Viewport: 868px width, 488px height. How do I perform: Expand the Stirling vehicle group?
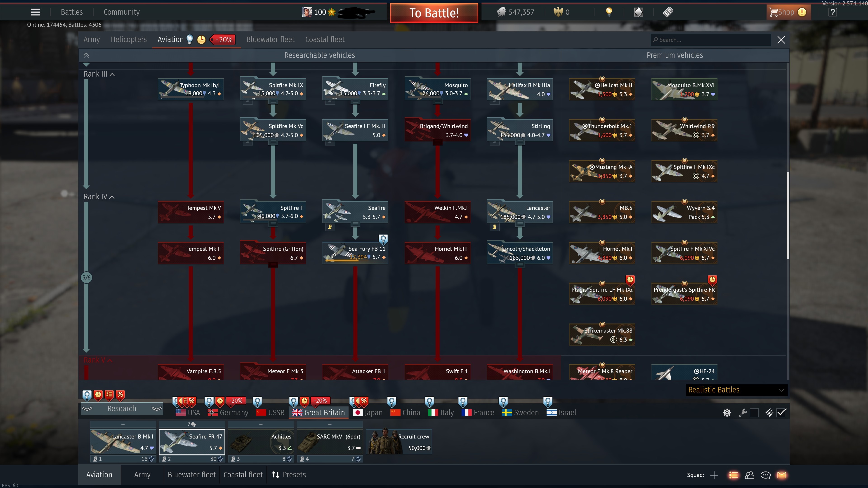pyautogui.click(x=520, y=143)
